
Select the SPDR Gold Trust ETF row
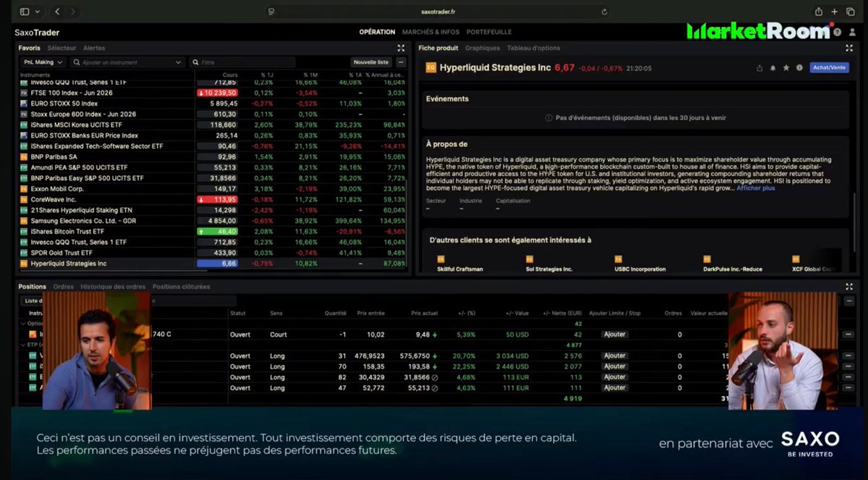[x=213, y=253]
